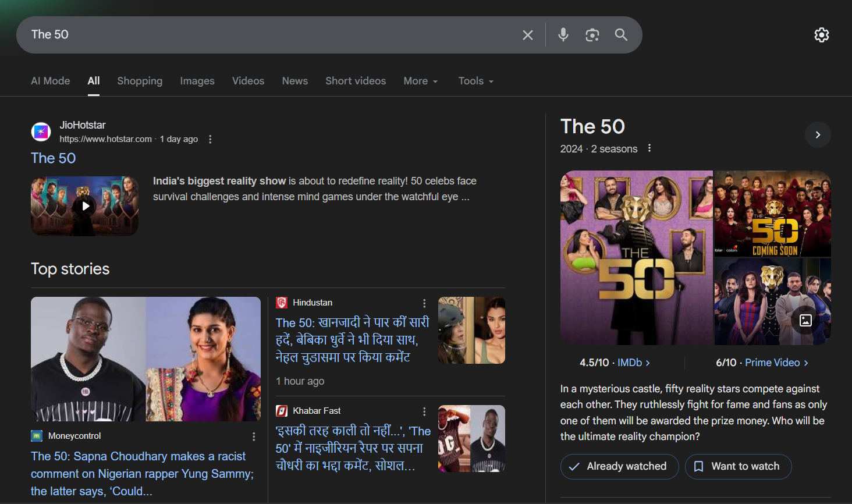The height and width of the screenshot is (504, 852).
Task: Open settings gear icon
Action: pyautogui.click(x=821, y=35)
